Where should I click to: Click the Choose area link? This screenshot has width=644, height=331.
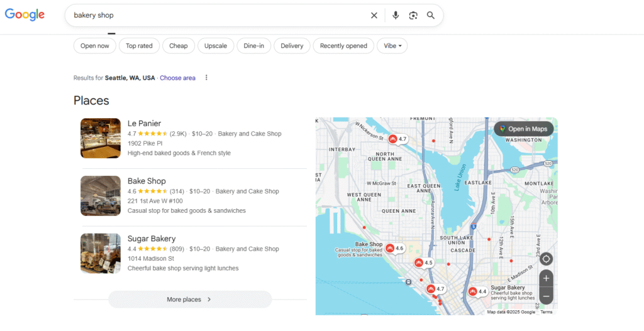pos(177,78)
